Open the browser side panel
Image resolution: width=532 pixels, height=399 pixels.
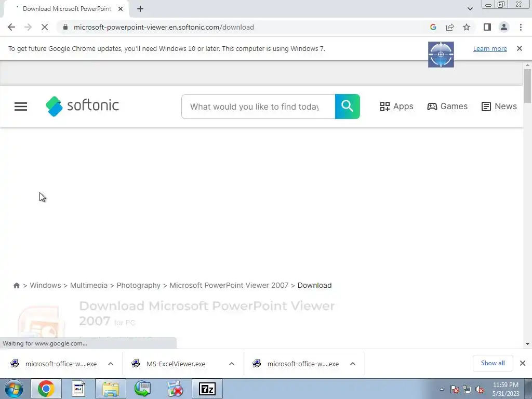(487, 27)
